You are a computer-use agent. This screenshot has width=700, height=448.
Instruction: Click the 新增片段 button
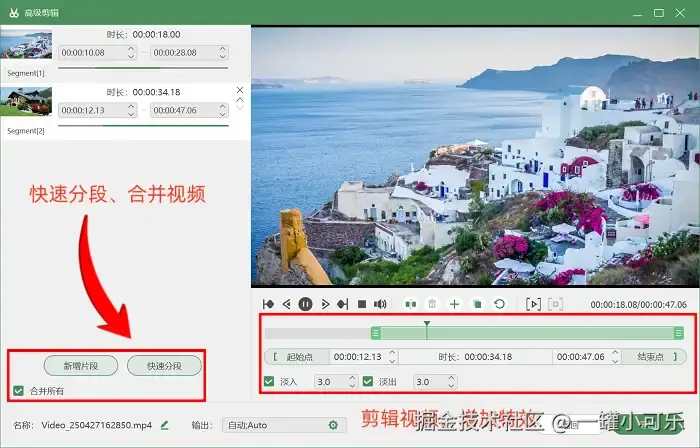pyautogui.click(x=81, y=366)
